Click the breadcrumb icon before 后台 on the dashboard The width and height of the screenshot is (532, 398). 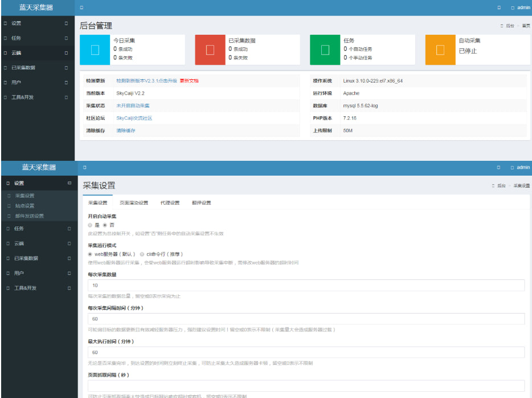point(501,26)
